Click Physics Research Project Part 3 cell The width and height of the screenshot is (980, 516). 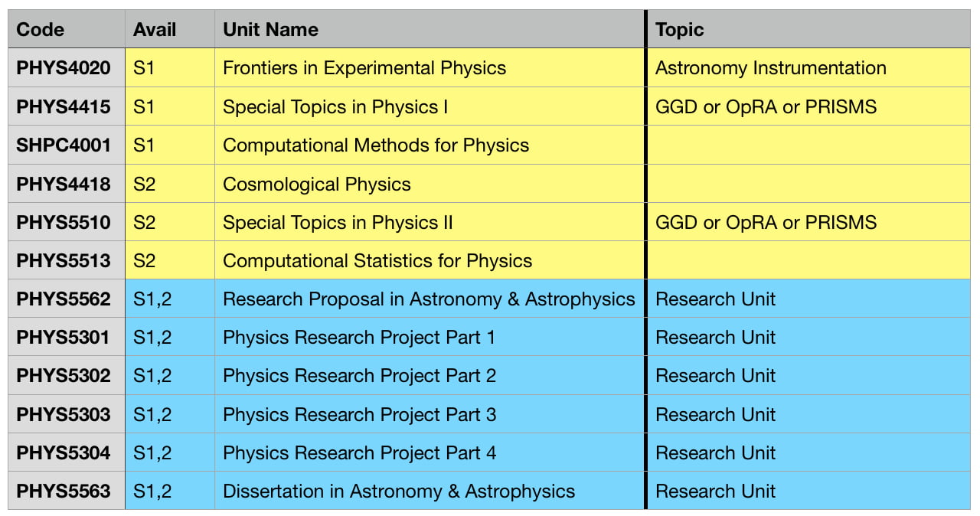point(359,415)
